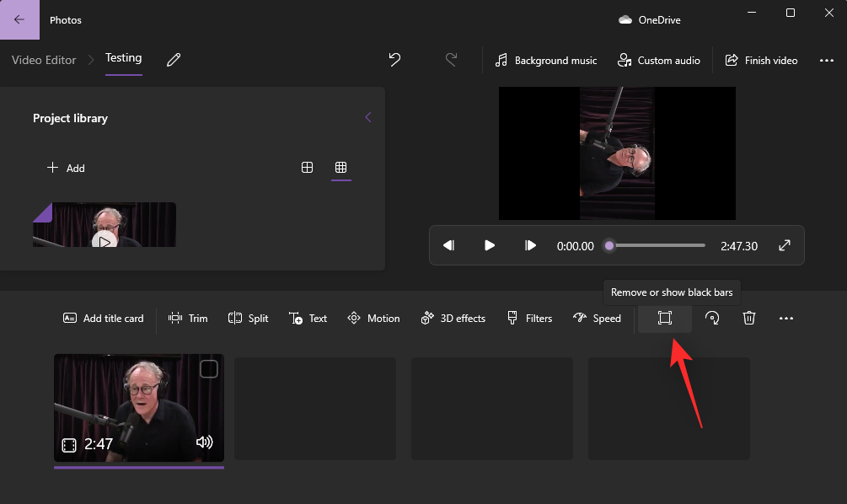Tick the storyboard clip selection checkbox

point(209,369)
